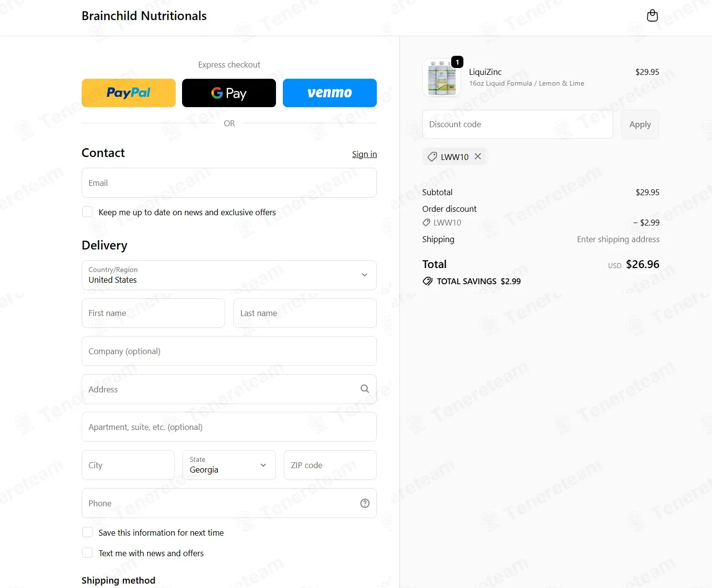Click the 'Subtotal' label
Screen dimensions: 712x588
point(437,192)
